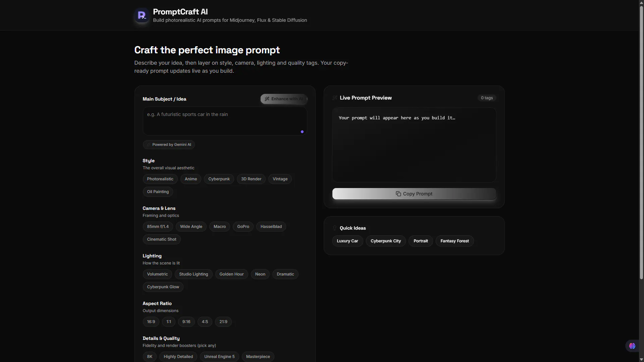Select the 1:1 aspect ratio

point(169,322)
